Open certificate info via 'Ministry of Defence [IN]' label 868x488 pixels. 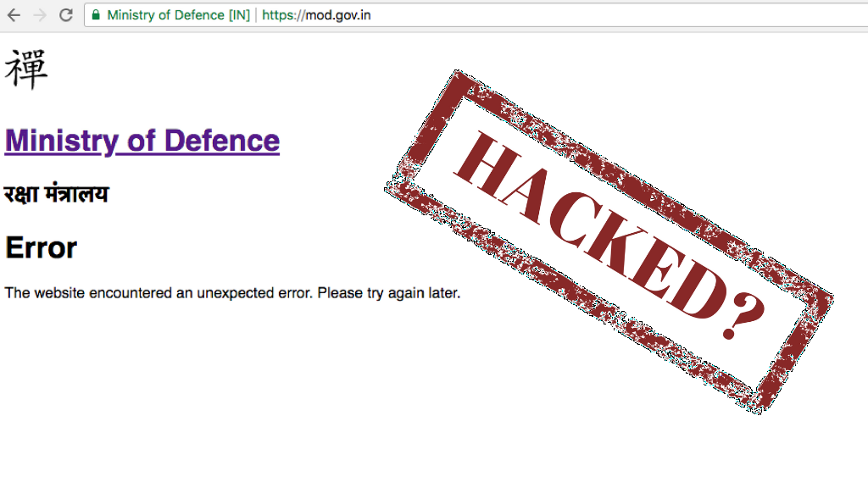tap(178, 15)
